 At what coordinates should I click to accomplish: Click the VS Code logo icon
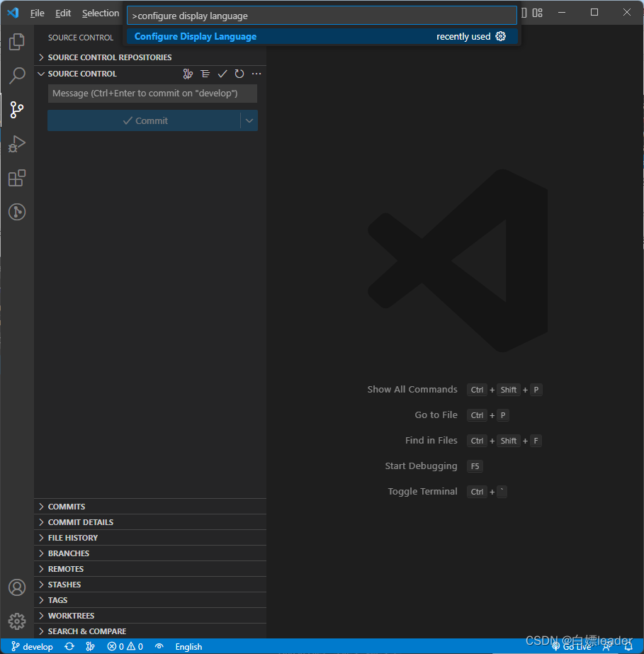coord(13,13)
